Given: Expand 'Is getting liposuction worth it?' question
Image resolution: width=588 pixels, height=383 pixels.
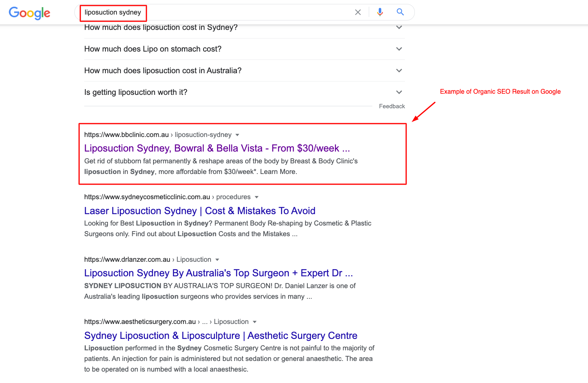Looking at the screenshot, I should 244,93.
